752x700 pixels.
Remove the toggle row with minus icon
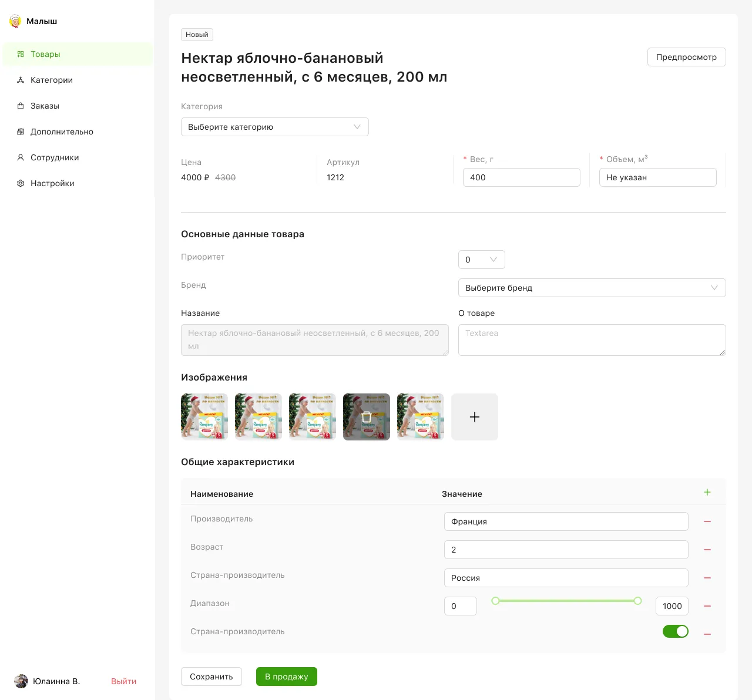pos(707,634)
